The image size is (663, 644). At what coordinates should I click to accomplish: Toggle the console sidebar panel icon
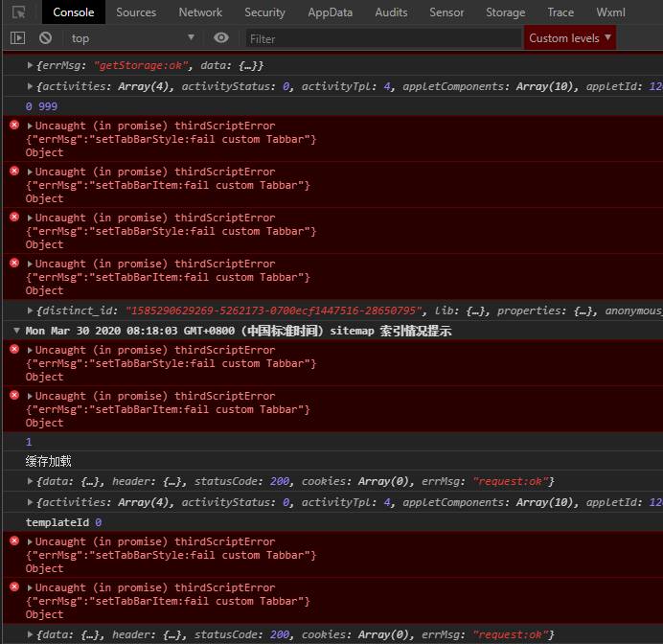click(18, 38)
